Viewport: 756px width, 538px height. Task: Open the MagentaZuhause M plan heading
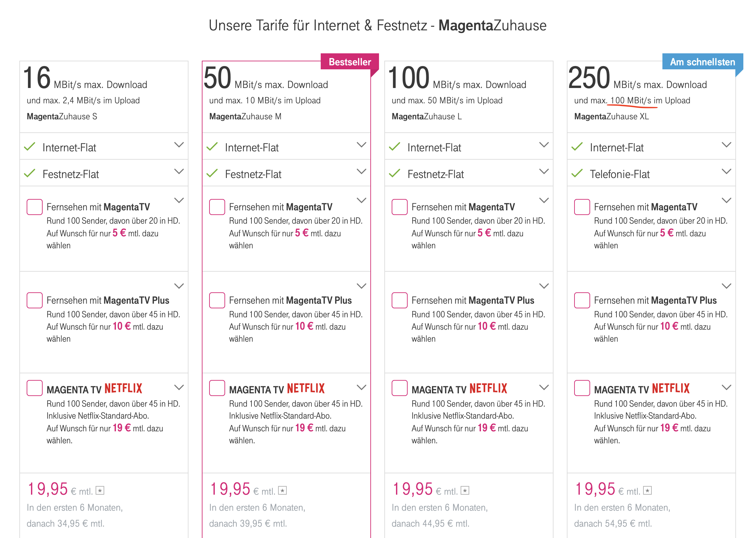245,116
